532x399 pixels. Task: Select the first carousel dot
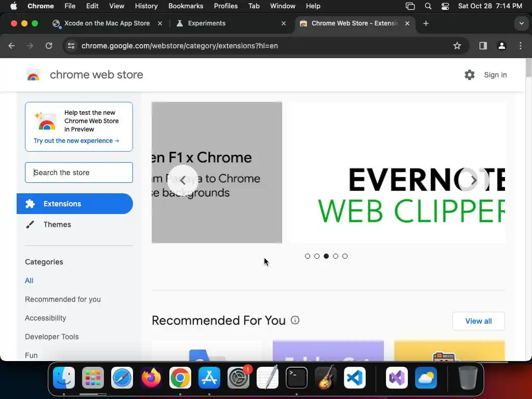(x=308, y=256)
